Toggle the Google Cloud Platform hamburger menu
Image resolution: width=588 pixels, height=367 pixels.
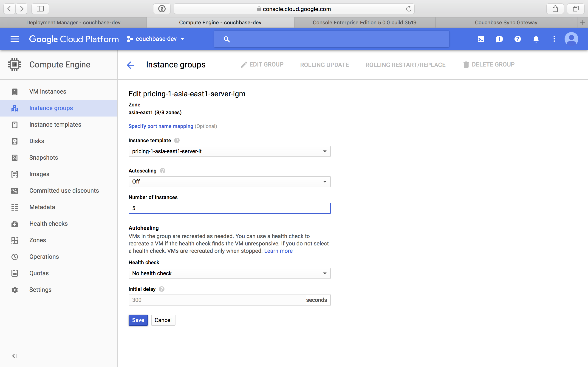[x=15, y=39]
